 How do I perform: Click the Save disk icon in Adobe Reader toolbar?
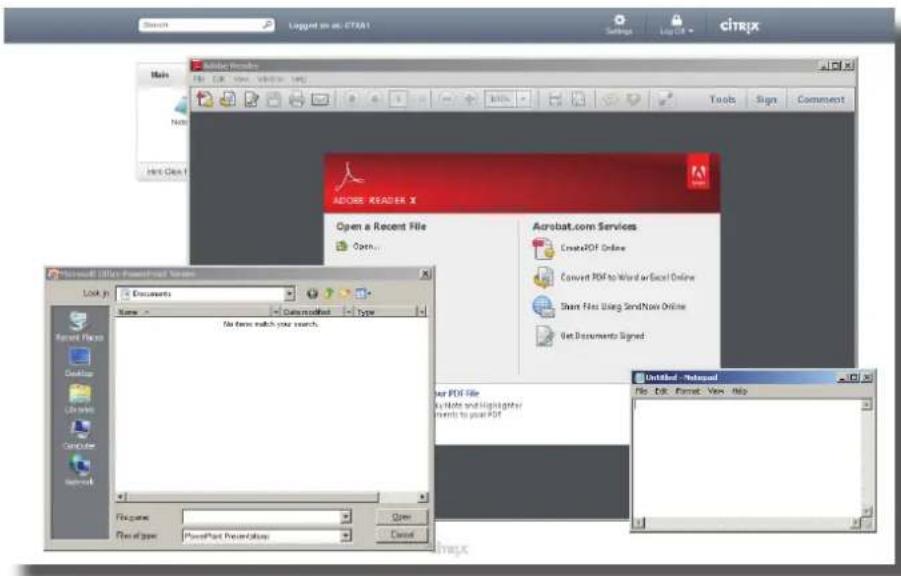click(274, 99)
